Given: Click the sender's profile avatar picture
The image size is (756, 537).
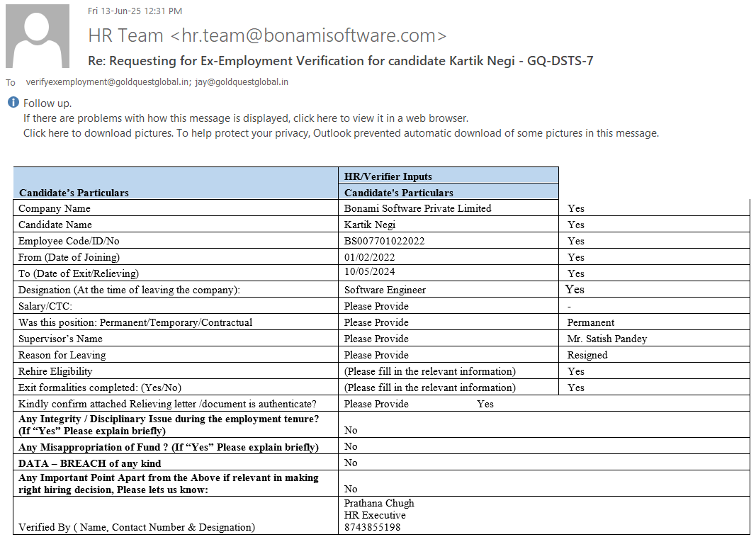Looking at the screenshot, I should tap(37, 36).
